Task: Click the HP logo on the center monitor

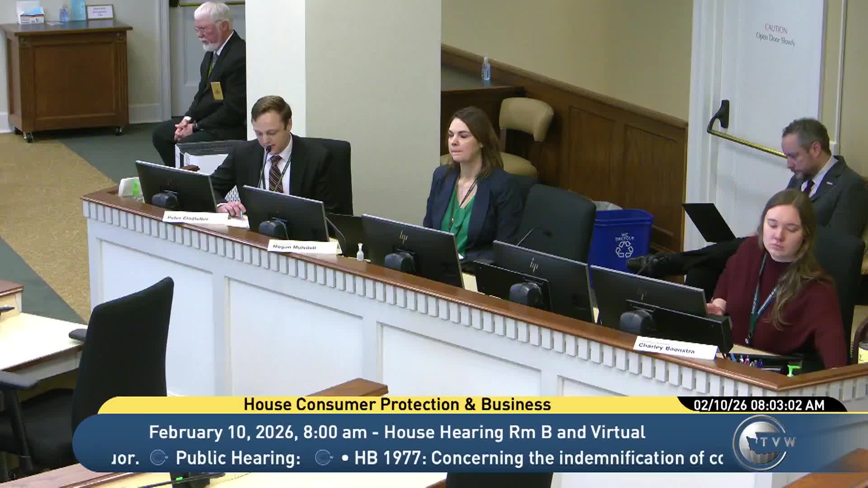Action: (x=403, y=236)
